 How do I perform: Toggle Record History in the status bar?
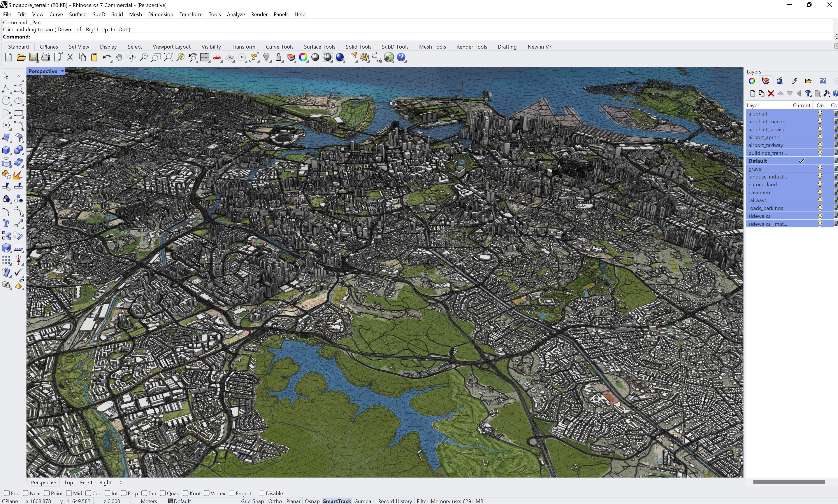click(x=395, y=501)
